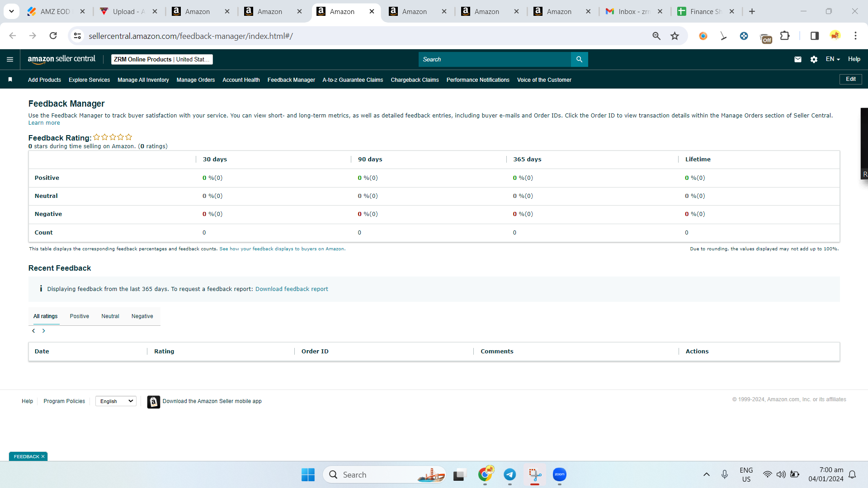Image resolution: width=868 pixels, height=488 pixels.
Task: Switch to the AMZ EOD browser tab
Action: [55, 11]
